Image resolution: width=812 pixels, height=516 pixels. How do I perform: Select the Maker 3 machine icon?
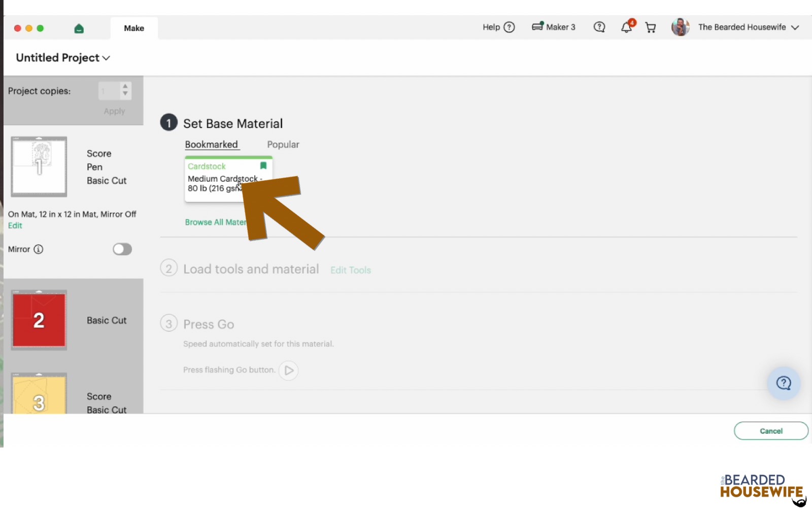537,26
